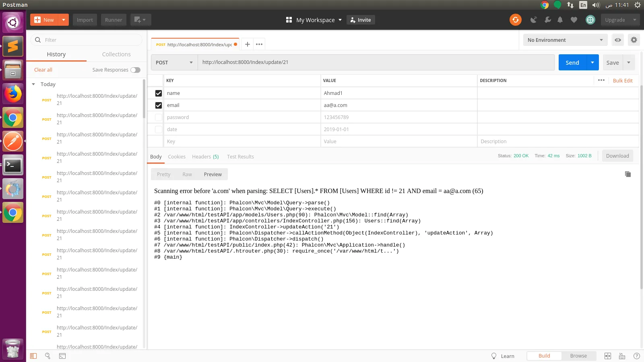Click the Import button
This screenshot has width=644, height=362.
point(85,20)
